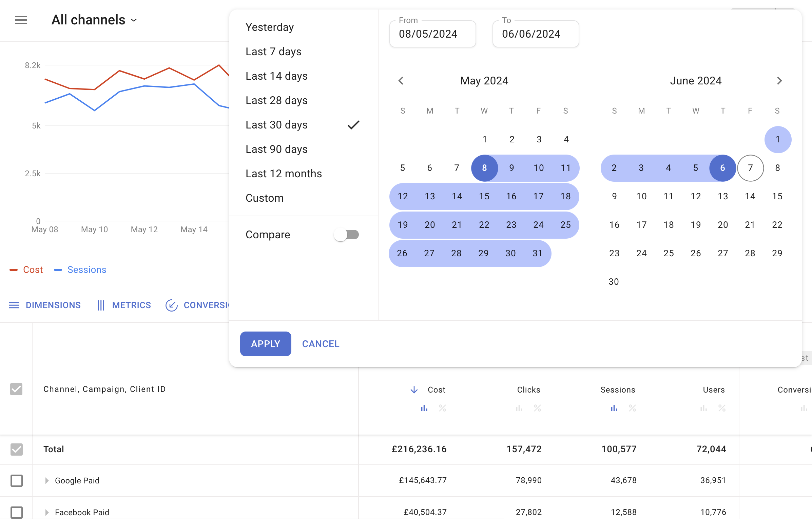Expand the Google Paid row
Image resolution: width=812 pixels, height=519 pixels.
pyautogui.click(x=46, y=480)
